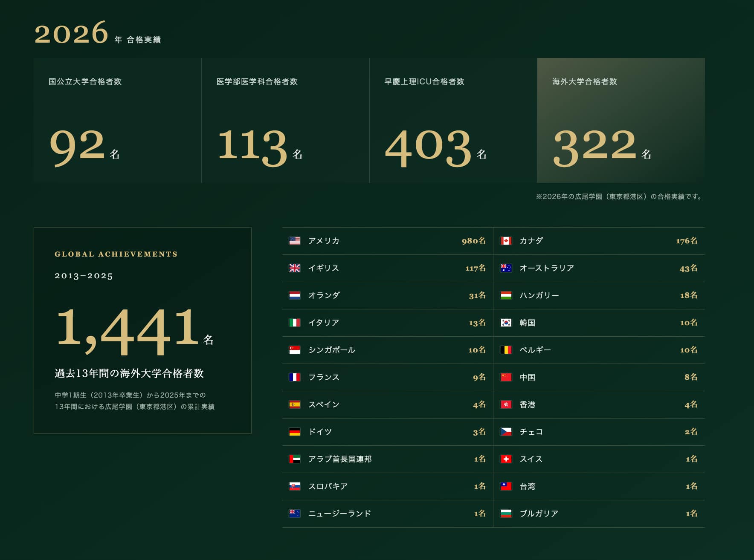Click the Switzerland flag icon

(x=506, y=459)
